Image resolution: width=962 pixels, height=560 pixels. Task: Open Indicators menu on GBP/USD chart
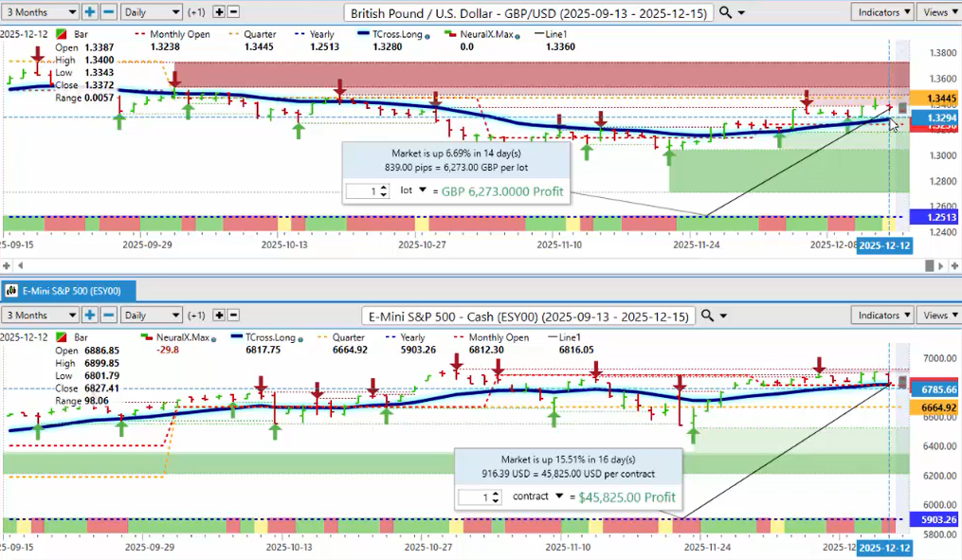881,12
